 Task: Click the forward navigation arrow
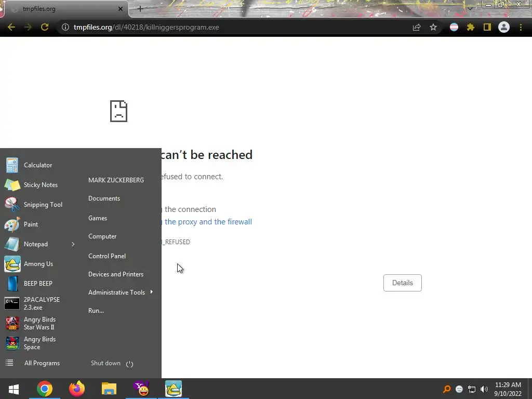tap(28, 27)
